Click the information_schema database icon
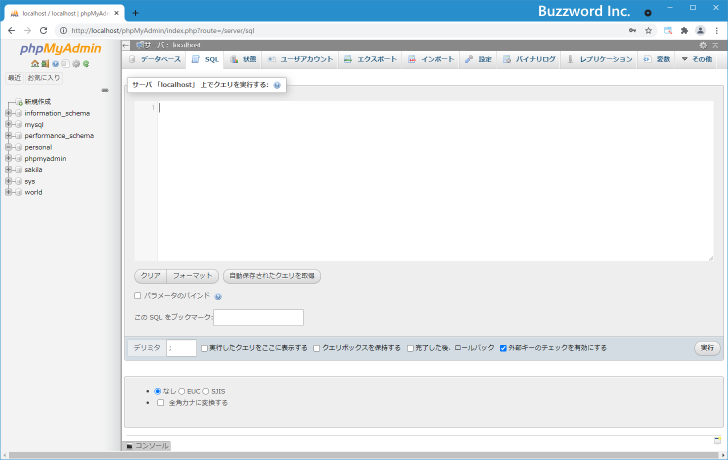 pyautogui.click(x=19, y=113)
